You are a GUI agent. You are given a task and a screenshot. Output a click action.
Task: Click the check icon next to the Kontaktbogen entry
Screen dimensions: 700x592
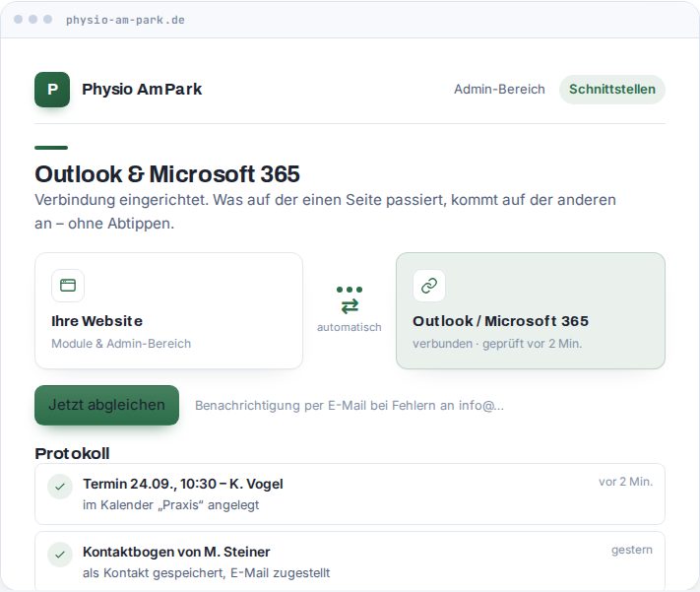tap(60, 555)
